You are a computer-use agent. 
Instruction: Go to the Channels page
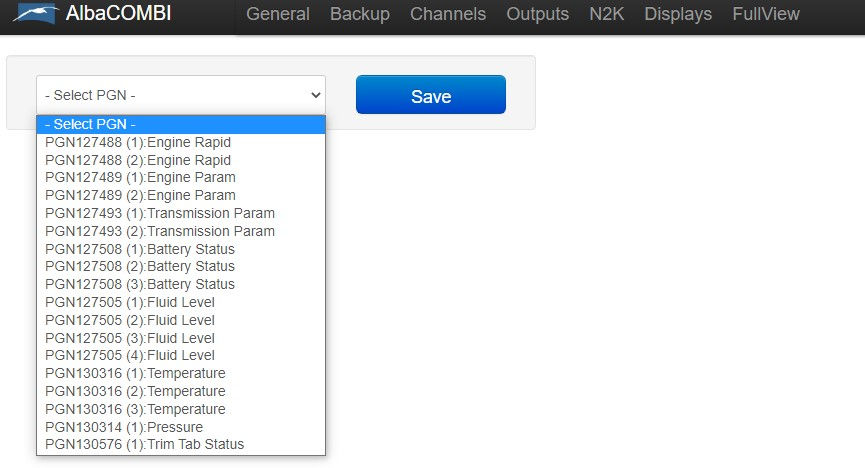coord(448,14)
